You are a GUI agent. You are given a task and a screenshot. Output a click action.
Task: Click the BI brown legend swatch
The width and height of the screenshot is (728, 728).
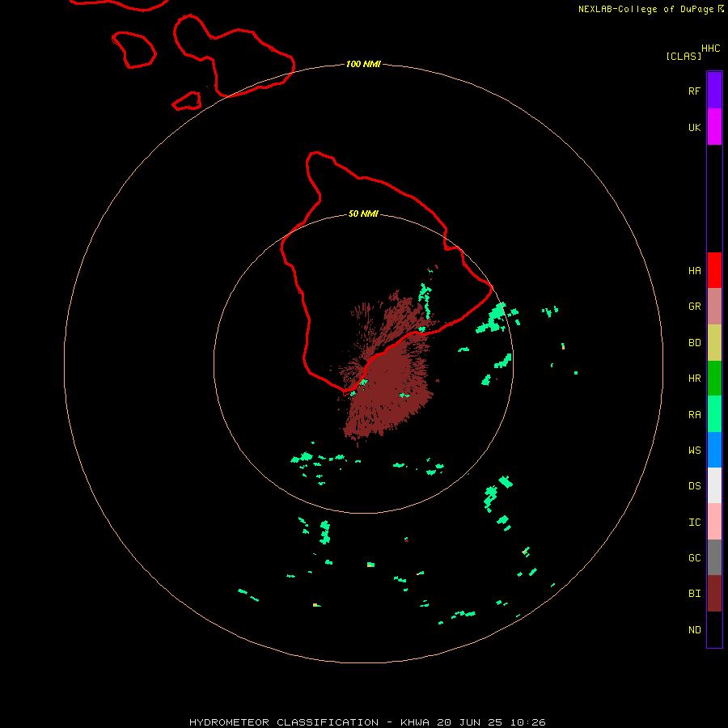click(x=714, y=594)
